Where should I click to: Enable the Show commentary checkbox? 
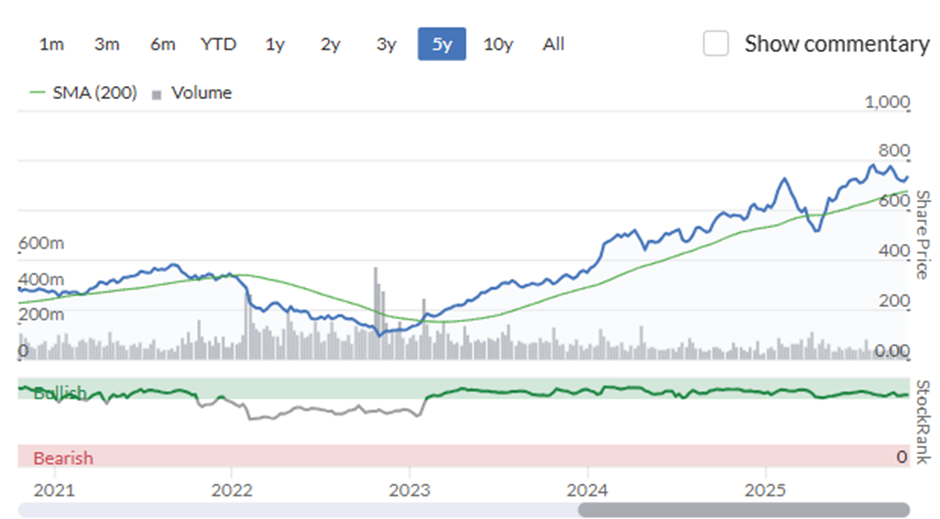pyautogui.click(x=716, y=44)
